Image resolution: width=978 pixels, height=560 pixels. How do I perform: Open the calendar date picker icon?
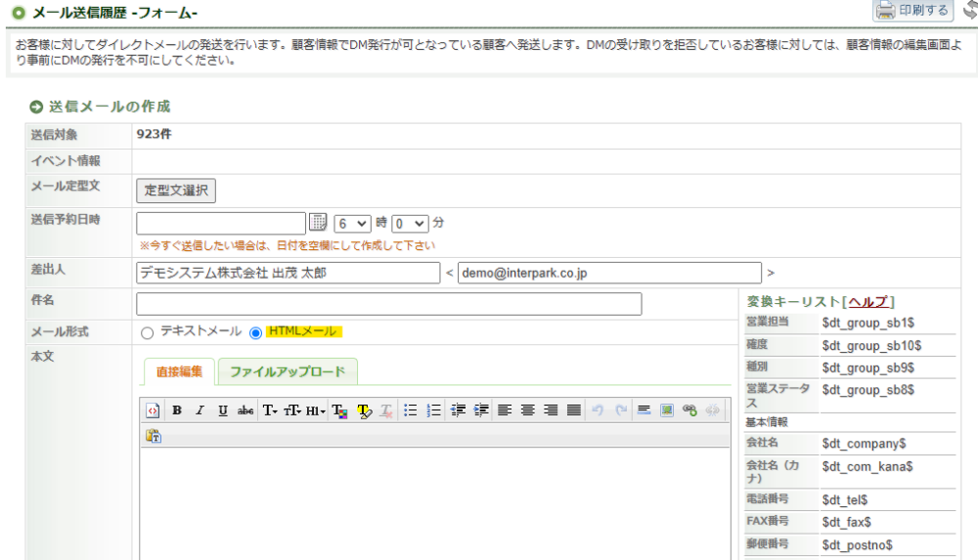tap(319, 223)
